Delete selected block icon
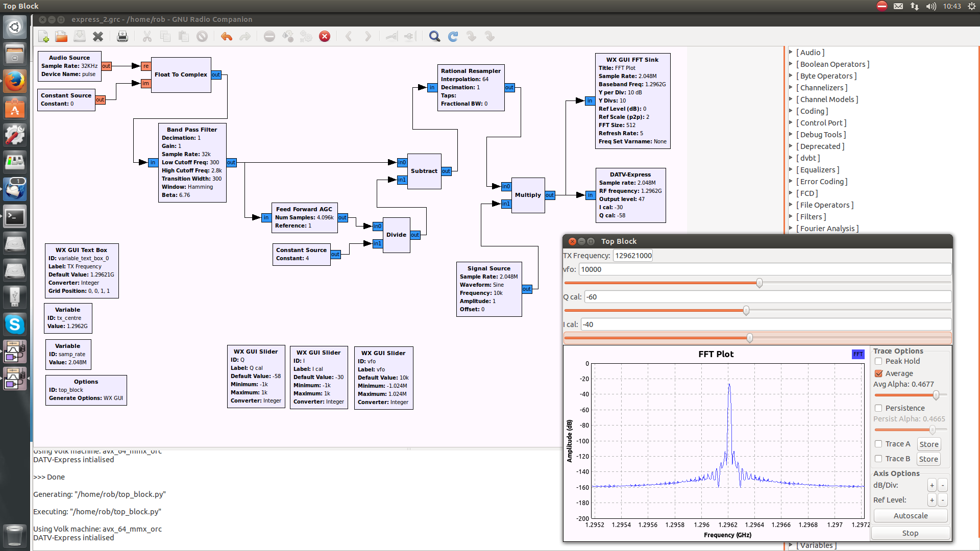The width and height of the screenshot is (980, 551). point(202,36)
